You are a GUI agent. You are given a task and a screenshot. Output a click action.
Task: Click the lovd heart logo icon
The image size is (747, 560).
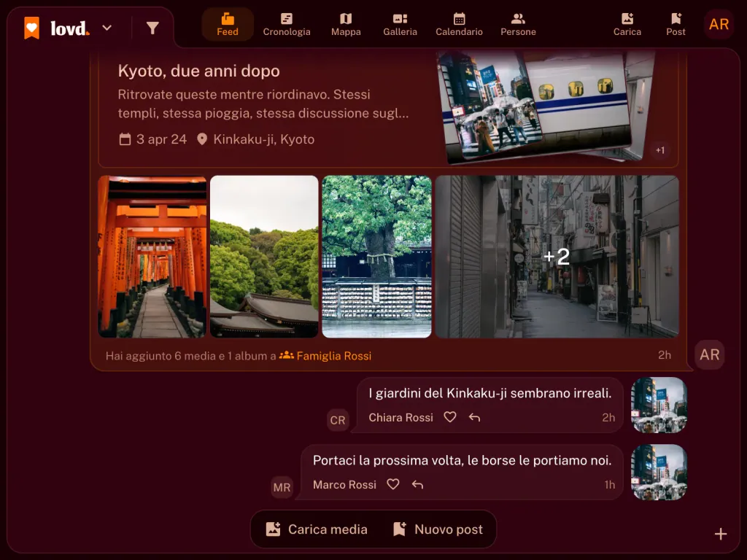[x=32, y=28]
